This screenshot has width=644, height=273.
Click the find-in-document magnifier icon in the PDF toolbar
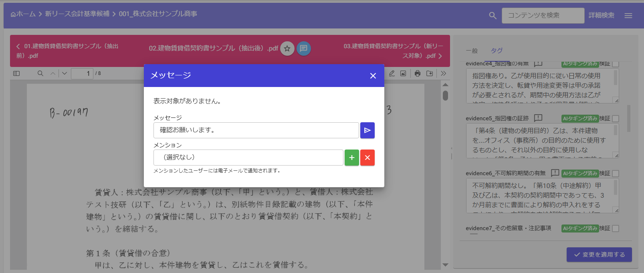coord(40,73)
